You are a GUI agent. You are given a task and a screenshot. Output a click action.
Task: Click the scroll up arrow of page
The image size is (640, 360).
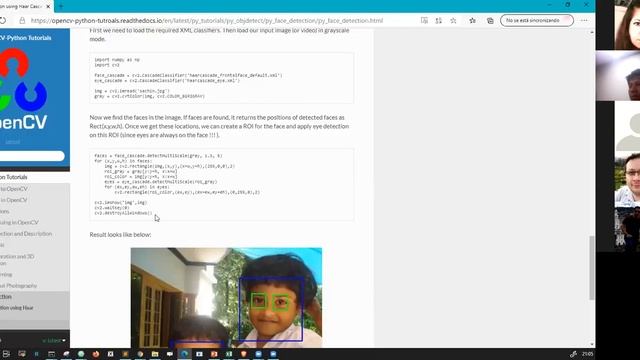tap(592, 32)
